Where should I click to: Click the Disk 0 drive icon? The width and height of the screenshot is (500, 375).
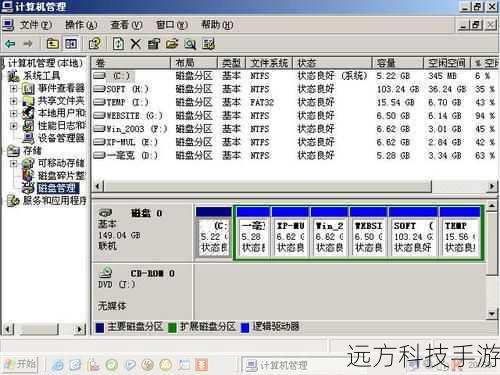coord(106,212)
